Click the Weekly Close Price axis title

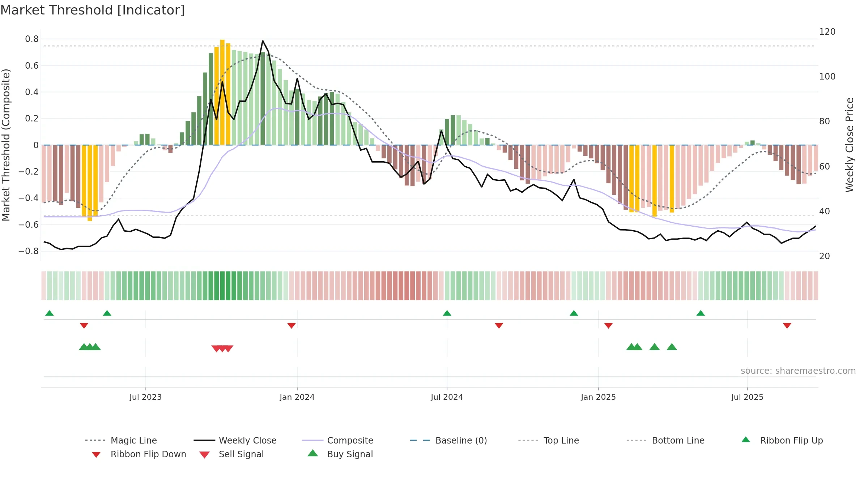[850, 145]
